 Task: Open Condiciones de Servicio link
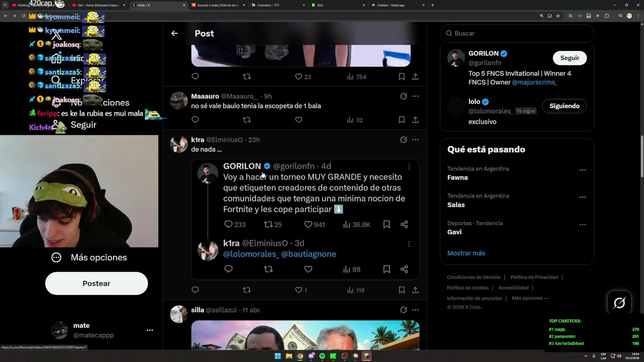474,277
